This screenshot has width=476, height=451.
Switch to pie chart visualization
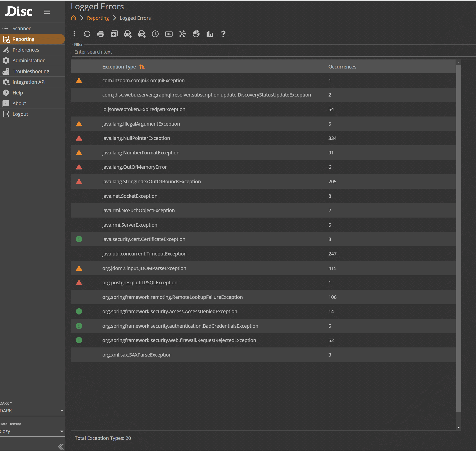(196, 34)
